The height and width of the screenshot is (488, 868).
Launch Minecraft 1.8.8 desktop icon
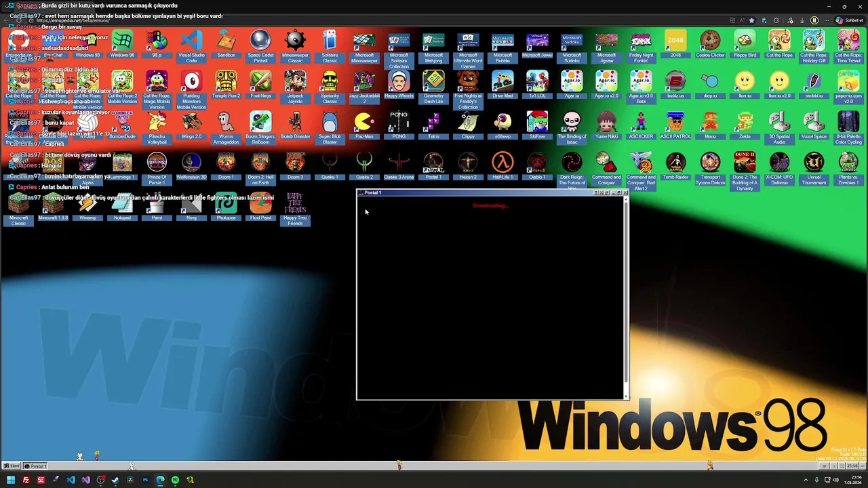pyautogui.click(x=53, y=206)
